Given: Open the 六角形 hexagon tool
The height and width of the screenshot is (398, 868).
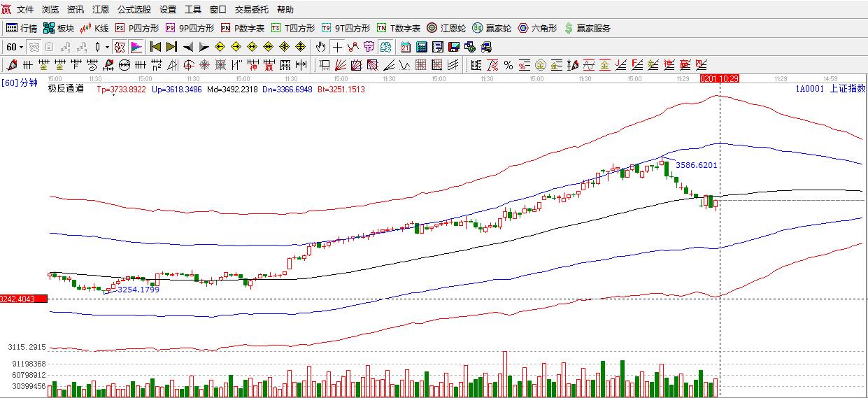Looking at the screenshot, I should [x=537, y=29].
